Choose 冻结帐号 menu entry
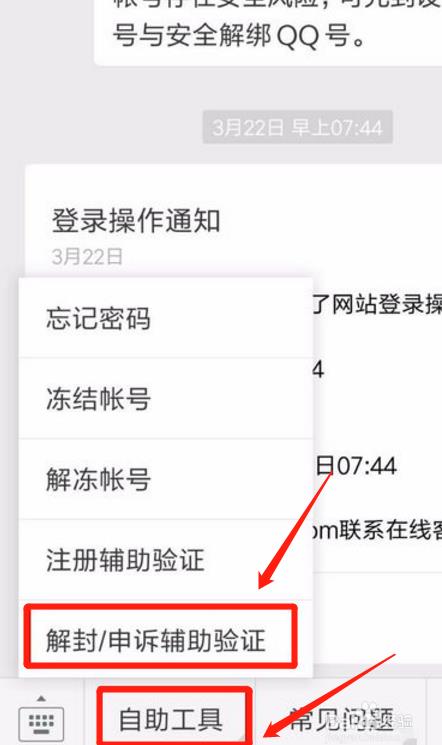The height and width of the screenshot is (745, 442). [165, 398]
